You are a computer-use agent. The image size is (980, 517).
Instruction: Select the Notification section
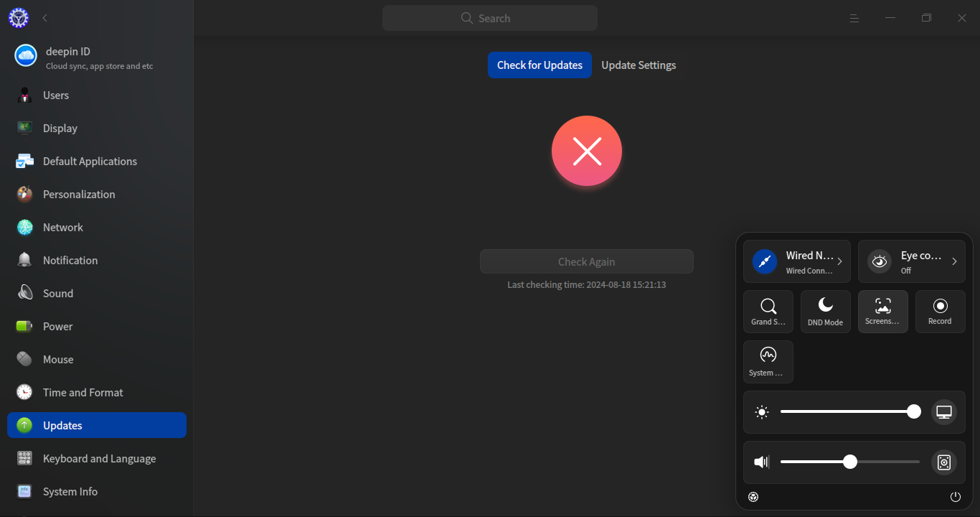click(97, 261)
